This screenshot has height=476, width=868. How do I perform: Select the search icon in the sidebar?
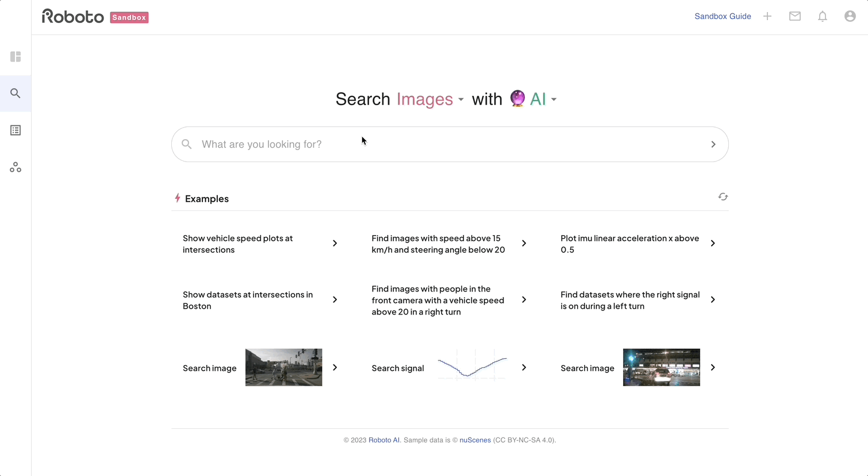[x=16, y=94]
